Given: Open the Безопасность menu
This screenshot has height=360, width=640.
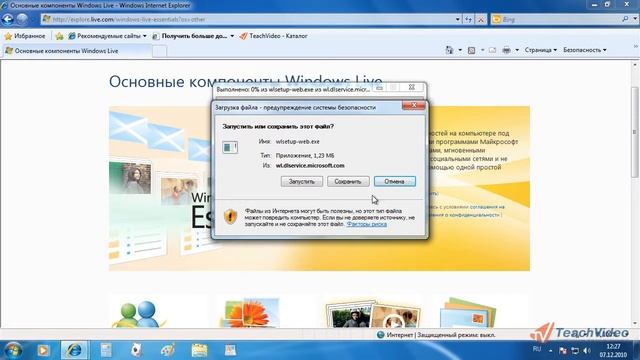Looking at the screenshot, I should tap(584, 50).
